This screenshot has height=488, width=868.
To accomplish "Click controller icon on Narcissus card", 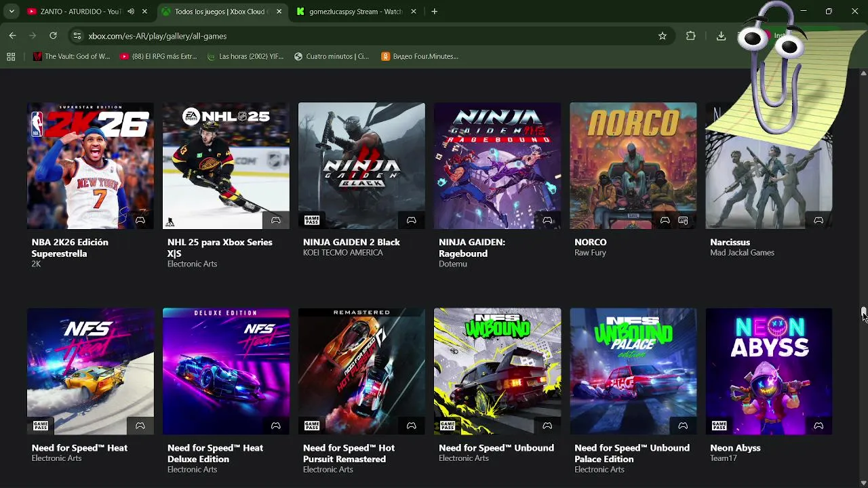I will (x=818, y=220).
